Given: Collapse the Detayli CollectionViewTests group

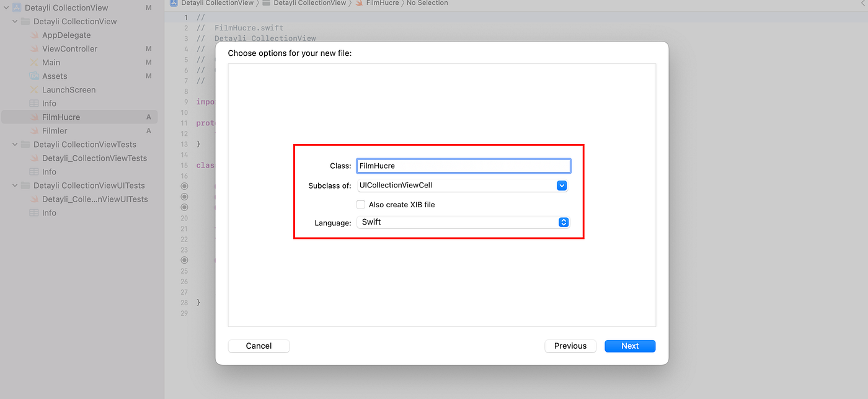Looking at the screenshot, I should tap(14, 144).
